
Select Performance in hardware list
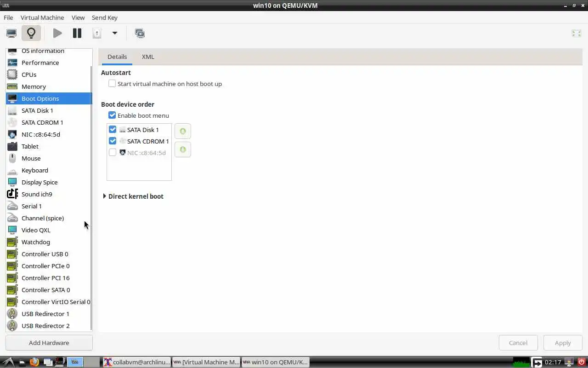[49, 63]
